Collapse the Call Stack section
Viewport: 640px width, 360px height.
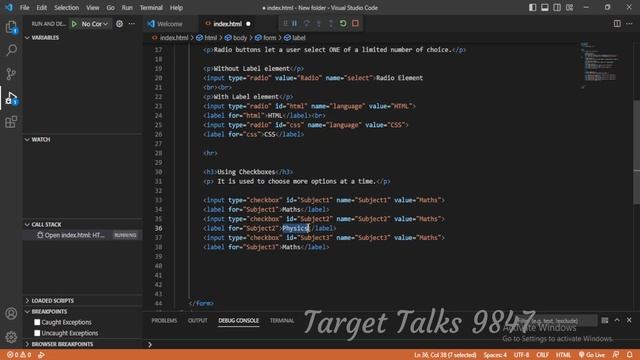pyautogui.click(x=82, y=224)
